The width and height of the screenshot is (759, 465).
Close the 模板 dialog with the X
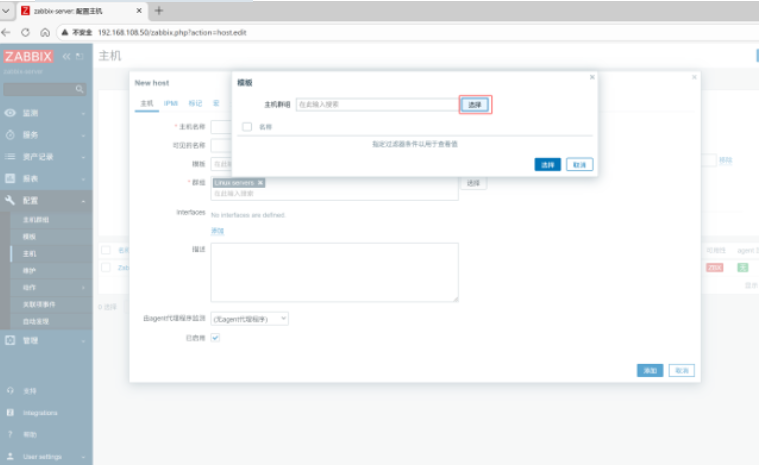pyautogui.click(x=592, y=77)
